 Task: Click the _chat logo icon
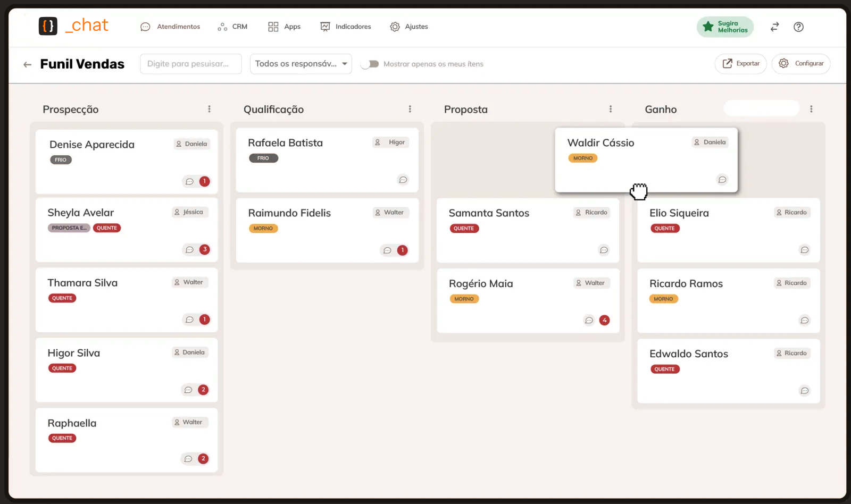pos(48,26)
